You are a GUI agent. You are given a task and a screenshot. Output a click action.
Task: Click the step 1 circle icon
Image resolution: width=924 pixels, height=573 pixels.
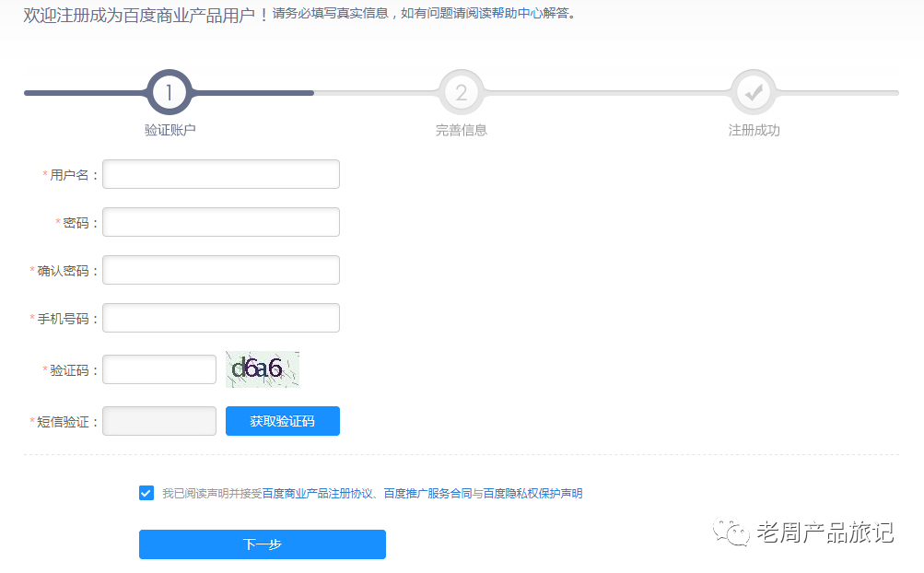[170, 92]
